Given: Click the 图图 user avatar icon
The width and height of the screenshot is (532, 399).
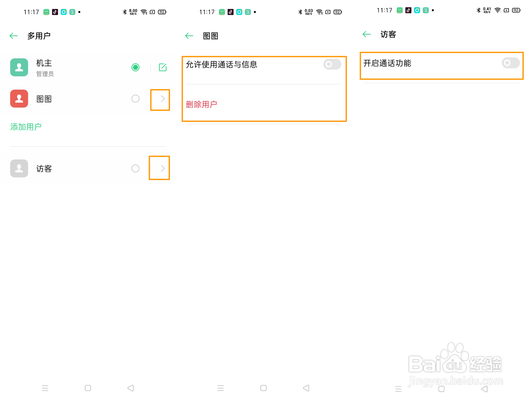Looking at the screenshot, I should click(x=19, y=99).
